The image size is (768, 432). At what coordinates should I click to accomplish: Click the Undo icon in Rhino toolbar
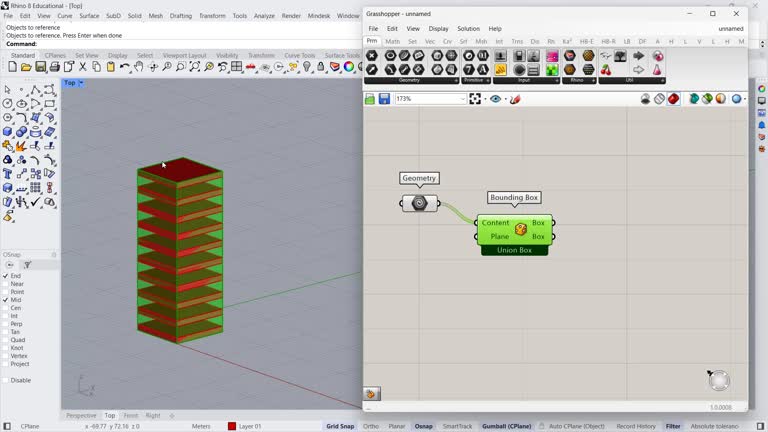click(x=125, y=67)
